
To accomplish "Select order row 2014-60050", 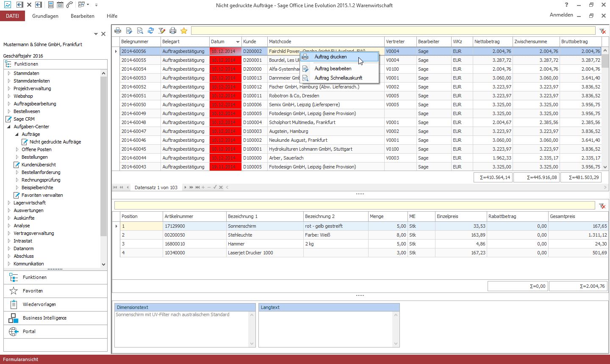I will [x=360, y=105].
